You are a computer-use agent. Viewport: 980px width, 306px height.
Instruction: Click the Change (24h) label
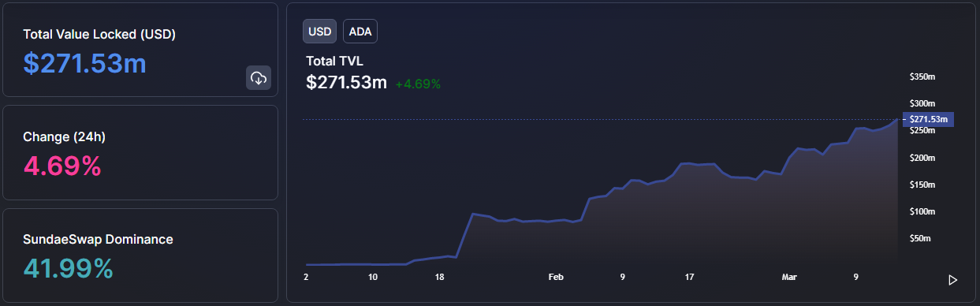pyautogui.click(x=65, y=136)
